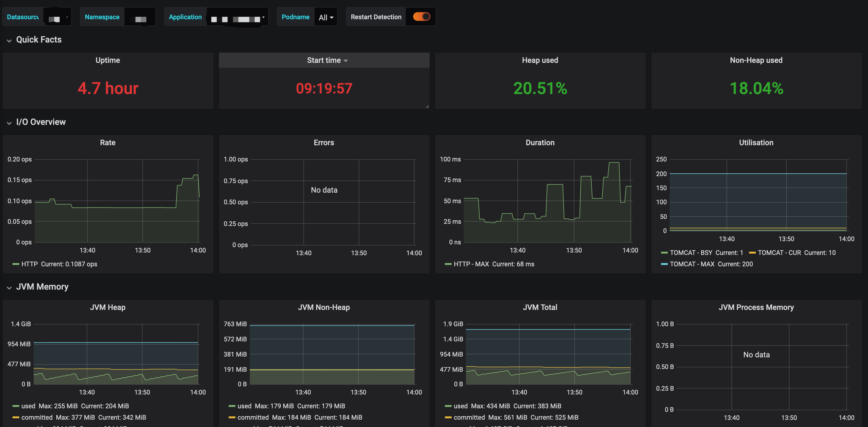Image resolution: width=868 pixels, height=427 pixels.
Task: Collapse the Quick Facts row chevron
Action: click(x=9, y=40)
